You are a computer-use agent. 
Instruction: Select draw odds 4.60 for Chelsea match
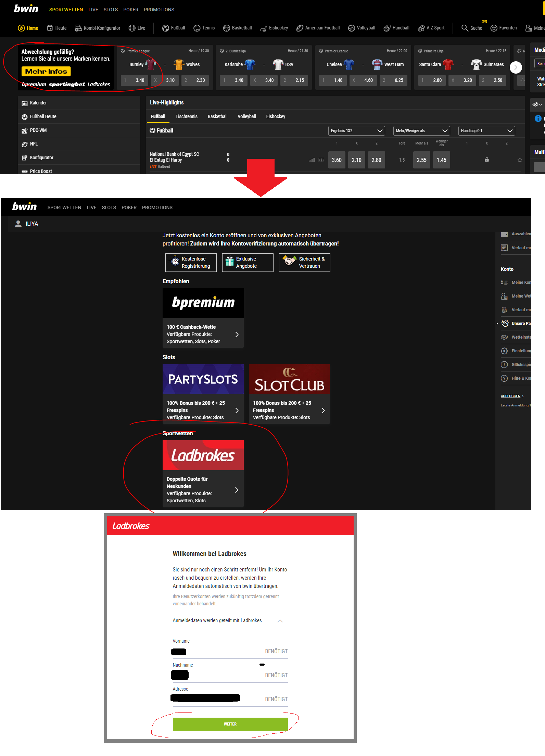click(x=363, y=80)
